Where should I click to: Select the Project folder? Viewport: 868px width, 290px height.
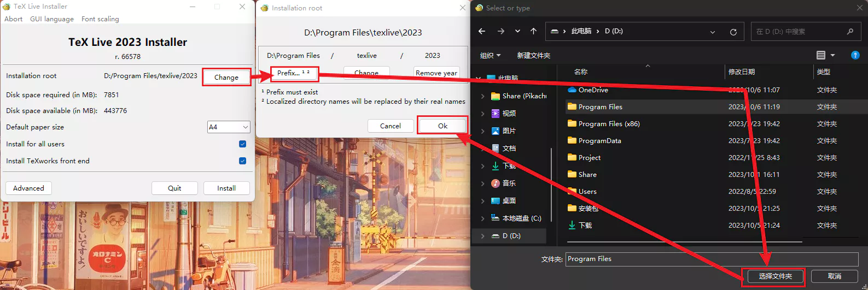589,158
